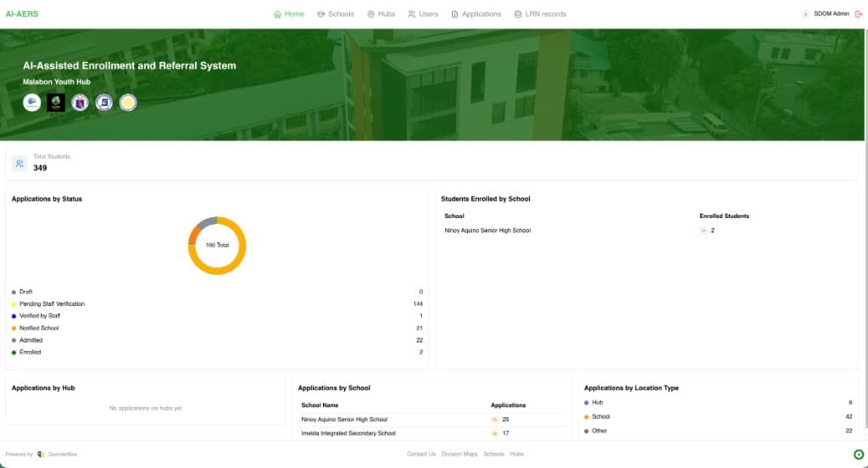Open the Schools navigation tab
868x468 pixels.
[x=335, y=14]
